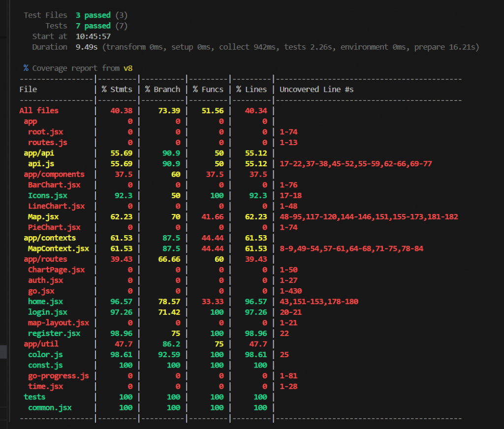The image size is (504, 429).
Task: Select BarChart.jsx in the file list
Action: coord(54,185)
